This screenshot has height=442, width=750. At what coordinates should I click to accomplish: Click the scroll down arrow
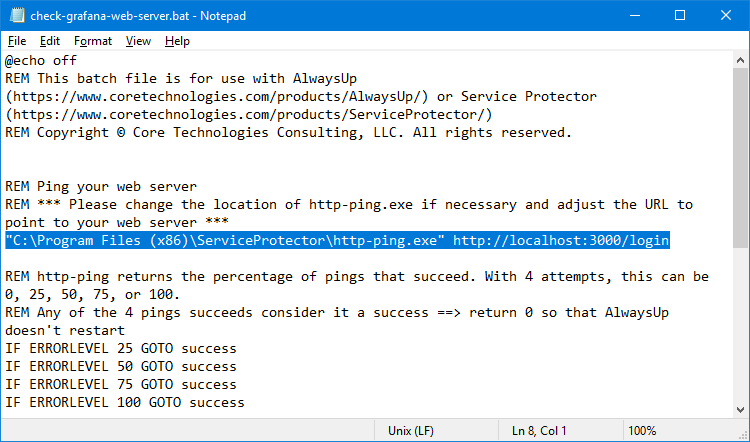[x=740, y=409]
